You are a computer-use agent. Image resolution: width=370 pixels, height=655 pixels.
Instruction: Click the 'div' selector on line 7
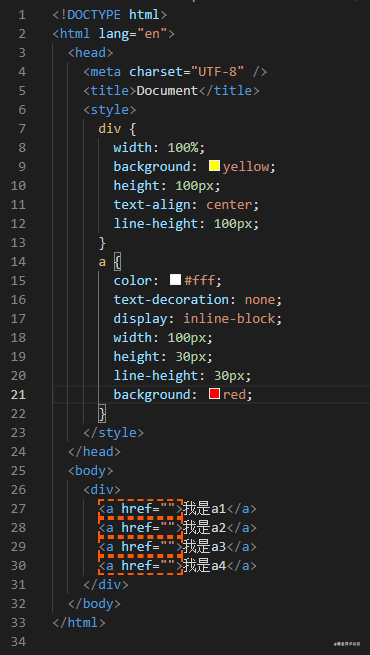(110, 129)
